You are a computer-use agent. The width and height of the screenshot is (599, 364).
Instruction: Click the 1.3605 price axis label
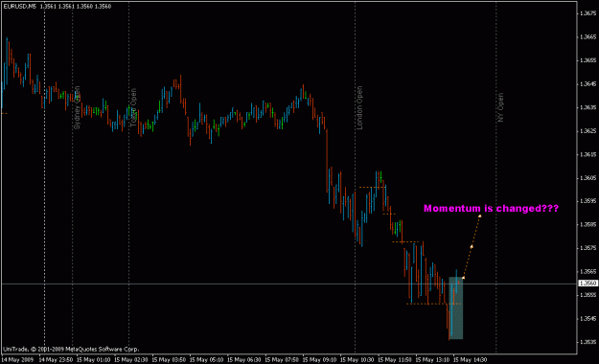[x=587, y=178]
